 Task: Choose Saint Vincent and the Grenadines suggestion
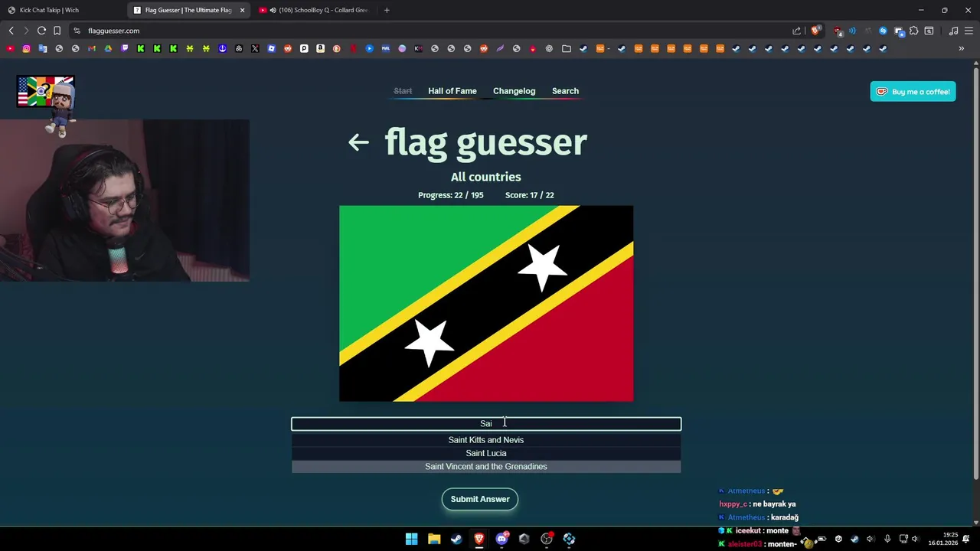tap(486, 466)
